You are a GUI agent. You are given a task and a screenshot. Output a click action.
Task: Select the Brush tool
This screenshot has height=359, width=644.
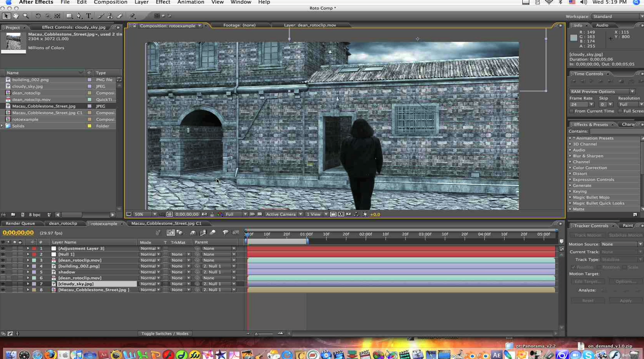coord(99,16)
